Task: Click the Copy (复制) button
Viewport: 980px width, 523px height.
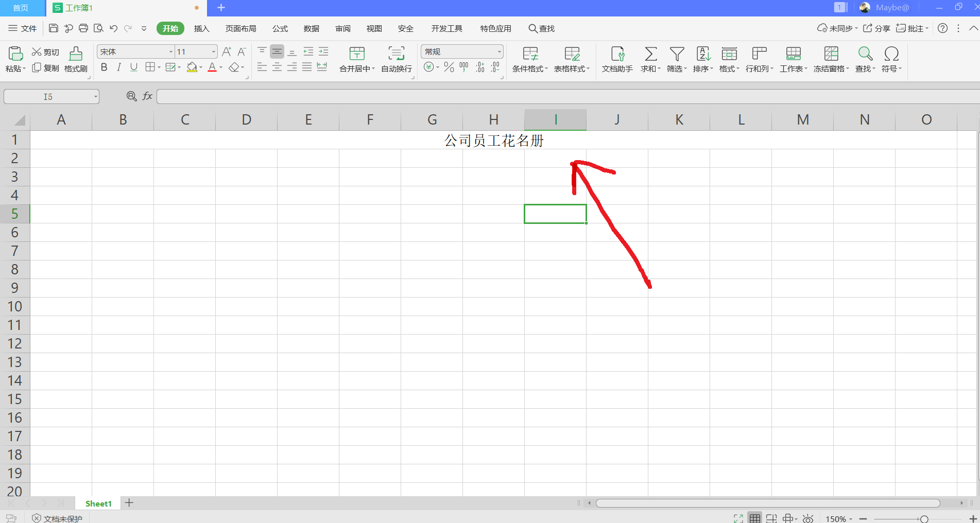Action: click(45, 68)
